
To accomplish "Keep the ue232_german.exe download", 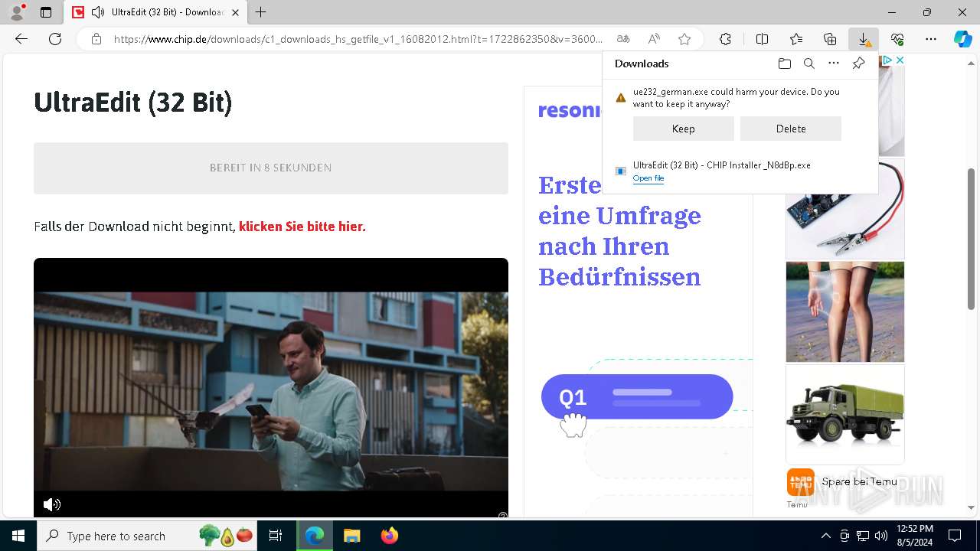I will (683, 129).
